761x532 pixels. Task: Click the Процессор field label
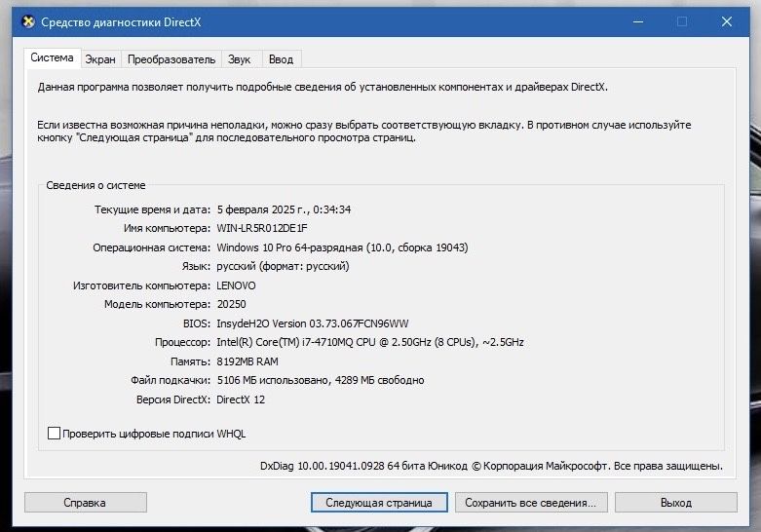[182, 342]
